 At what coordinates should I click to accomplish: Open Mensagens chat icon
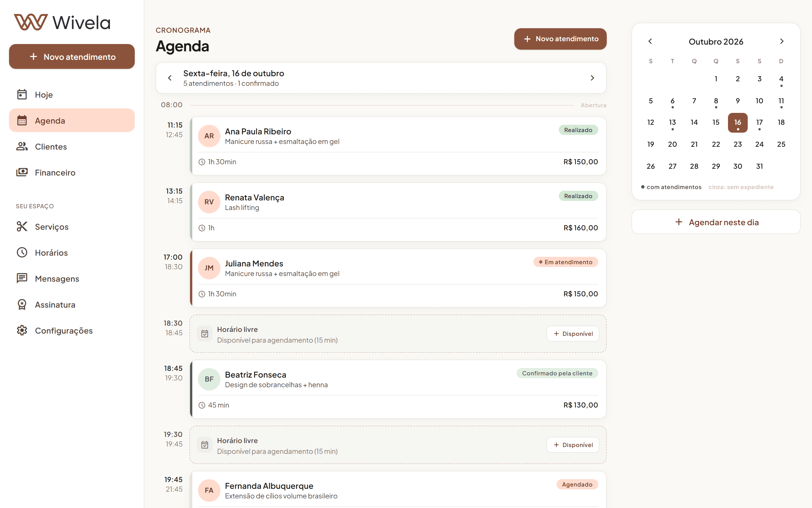pos(22,279)
